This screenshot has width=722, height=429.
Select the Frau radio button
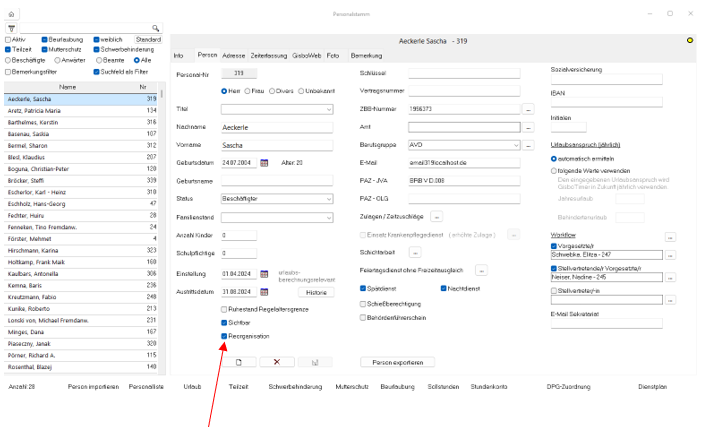(250, 91)
